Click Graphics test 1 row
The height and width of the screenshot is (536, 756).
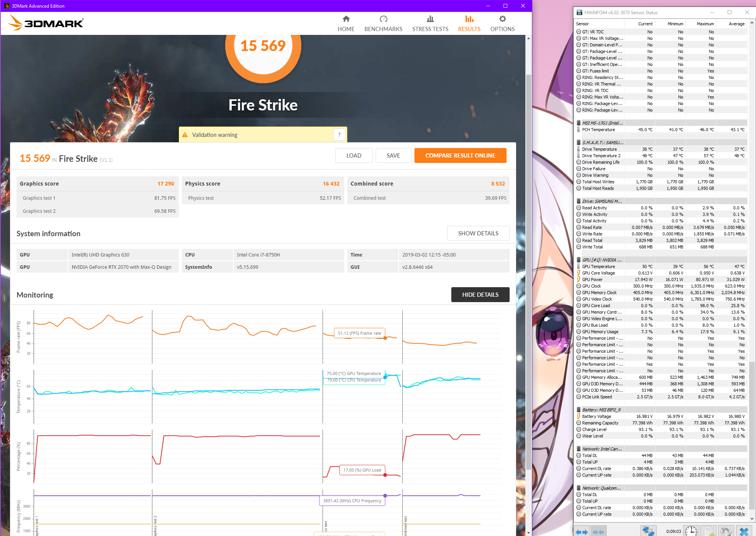(98, 198)
